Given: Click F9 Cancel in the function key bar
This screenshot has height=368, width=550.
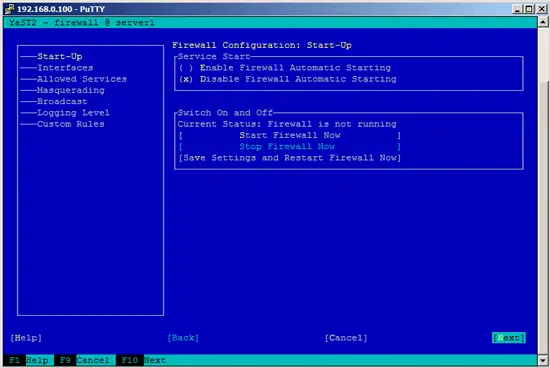Looking at the screenshot, I should tap(85, 360).
